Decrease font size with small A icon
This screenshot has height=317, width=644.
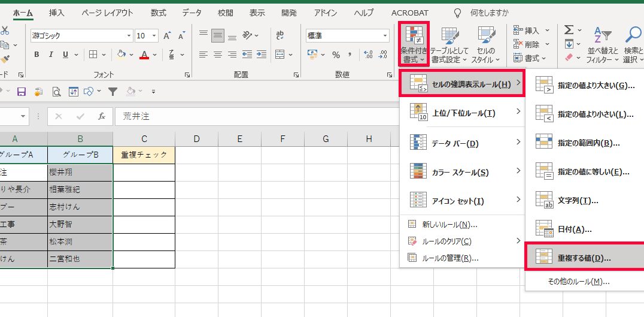pyautogui.click(x=181, y=36)
